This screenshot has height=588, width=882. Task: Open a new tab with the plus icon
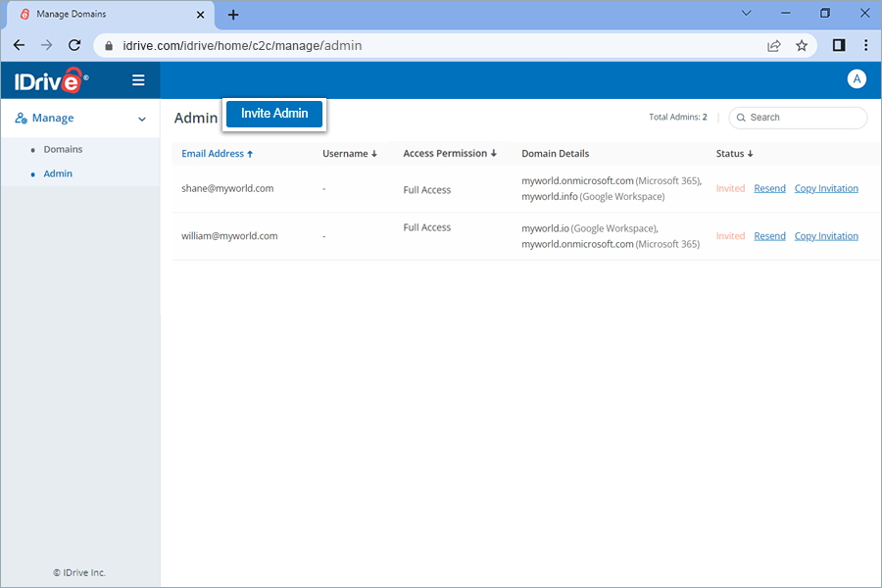(x=233, y=16)
